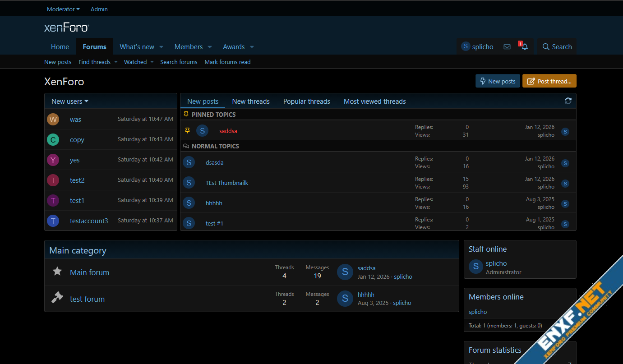623x364 pixels.
Task: Click the refresh icon in the widget tabs
Action: click(568, 101)
